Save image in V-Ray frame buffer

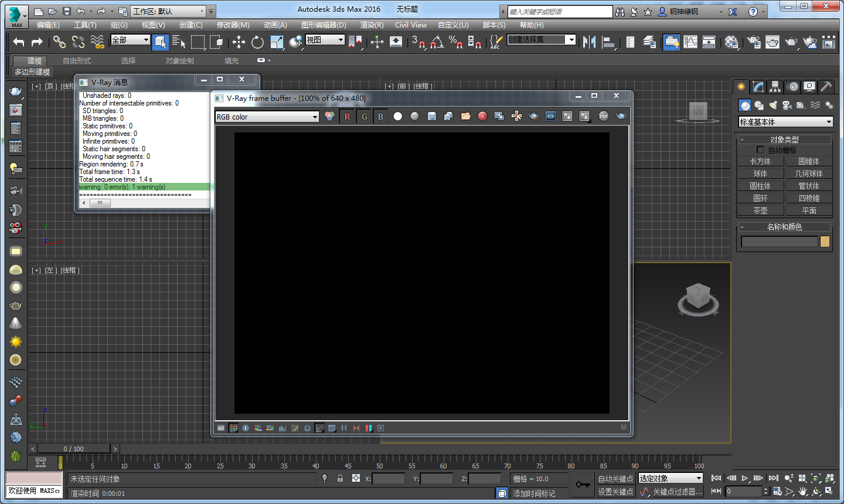pos(432,117)
